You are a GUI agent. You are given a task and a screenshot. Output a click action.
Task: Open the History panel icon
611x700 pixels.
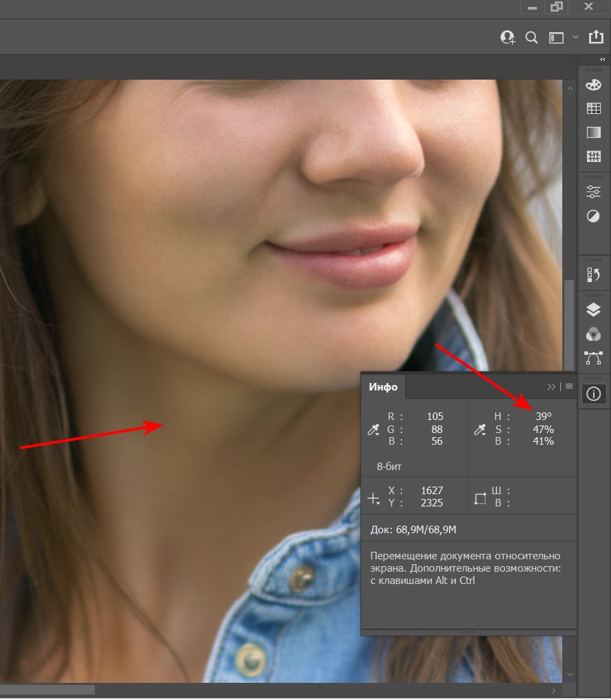594,275
